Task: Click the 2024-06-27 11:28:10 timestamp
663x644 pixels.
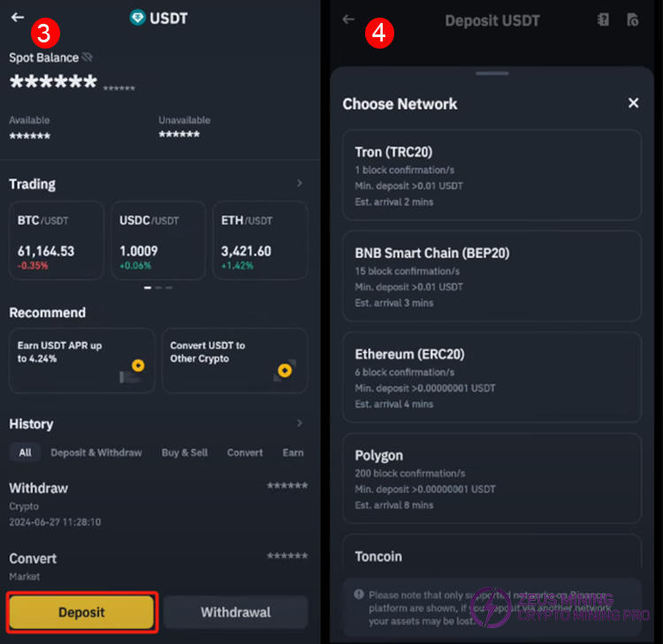Action: click(x=55, y=522)
